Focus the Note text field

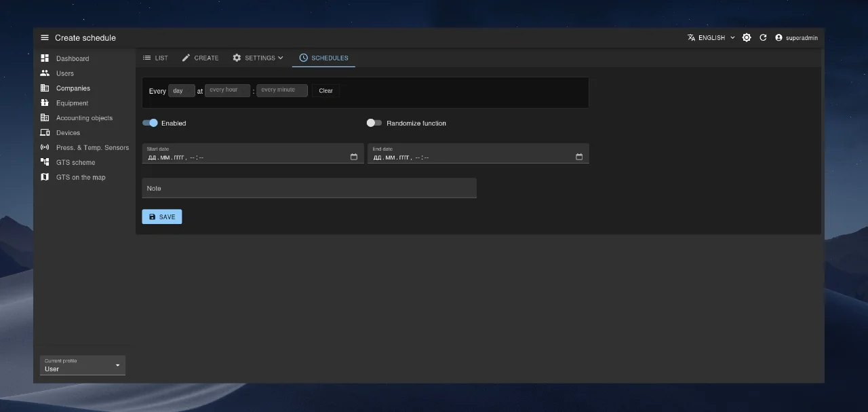click(309, 188)
